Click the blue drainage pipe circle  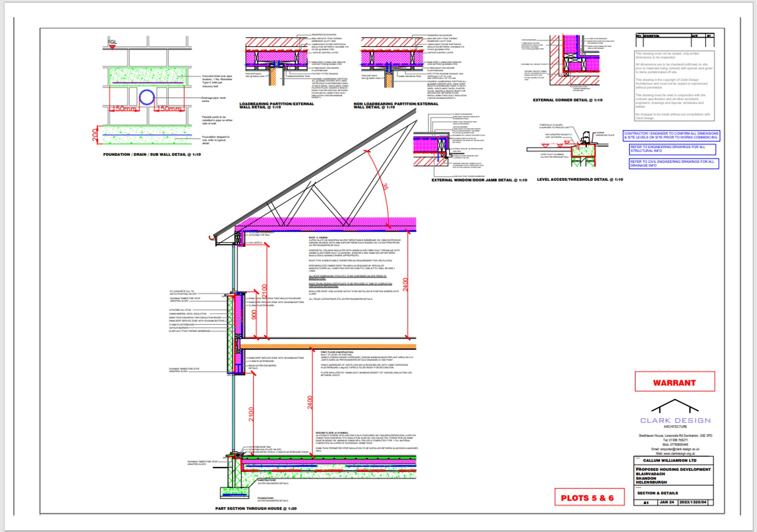[x=147, y=98]
